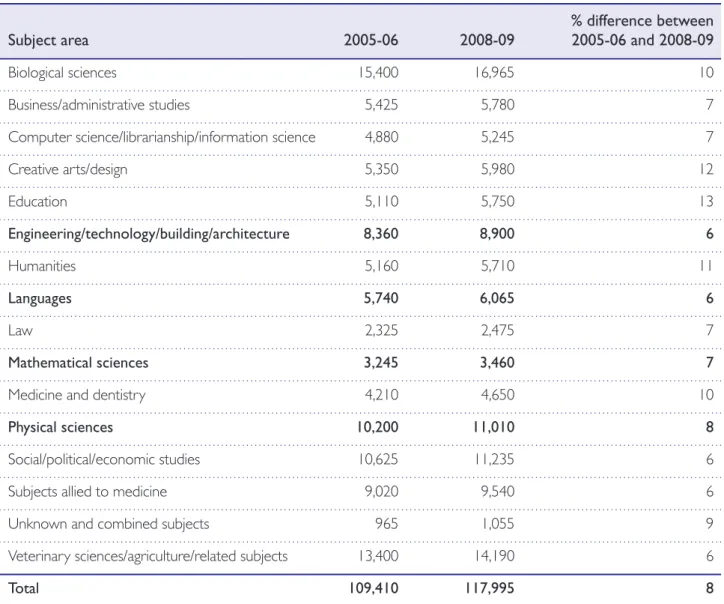The width and height of the screenshot is (724, 604).
Task: Click the value 11,235
Action: pos(495,459)
